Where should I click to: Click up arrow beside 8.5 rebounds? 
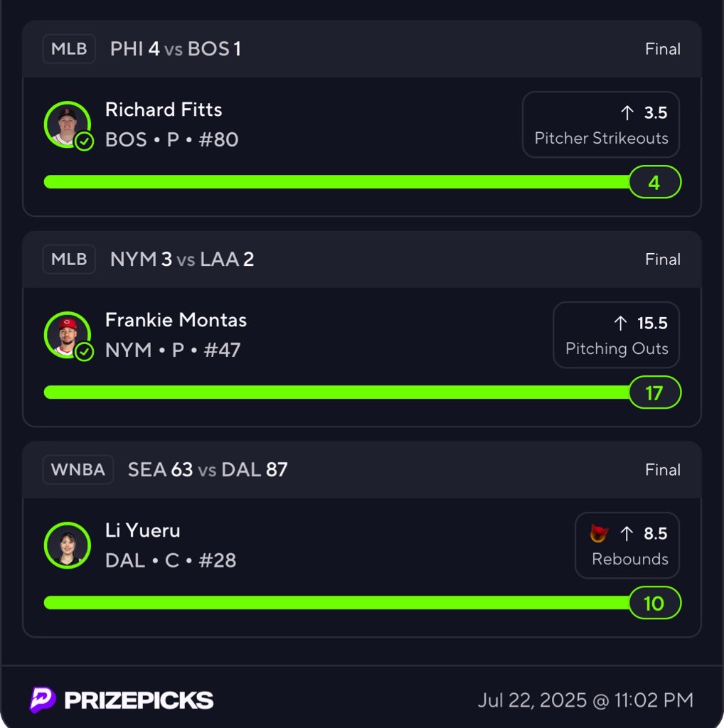[x=627, y=533]
